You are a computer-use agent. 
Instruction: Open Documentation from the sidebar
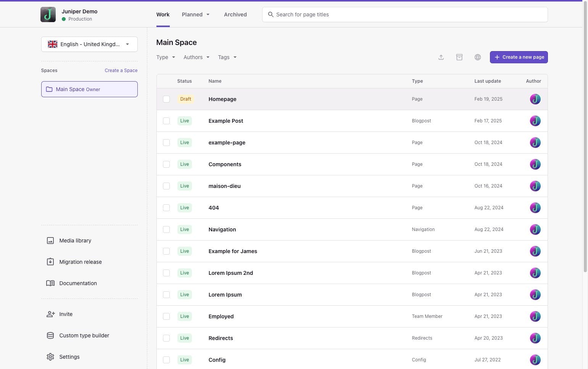point(78,283)
